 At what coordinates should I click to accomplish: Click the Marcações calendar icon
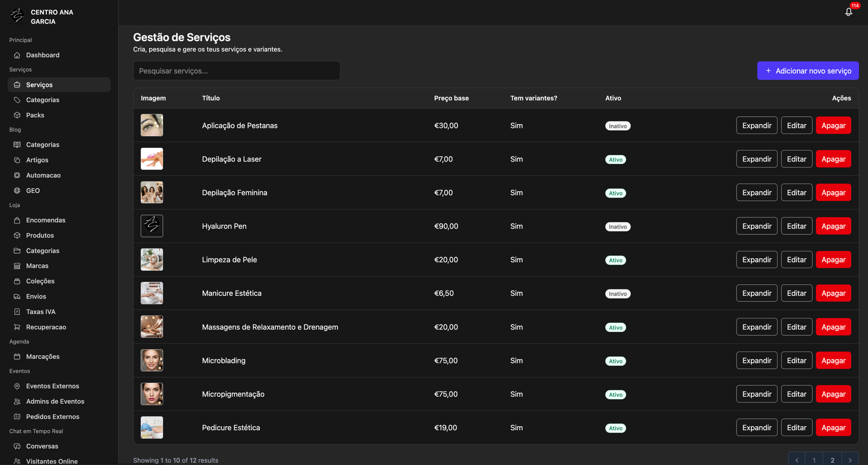17,356
